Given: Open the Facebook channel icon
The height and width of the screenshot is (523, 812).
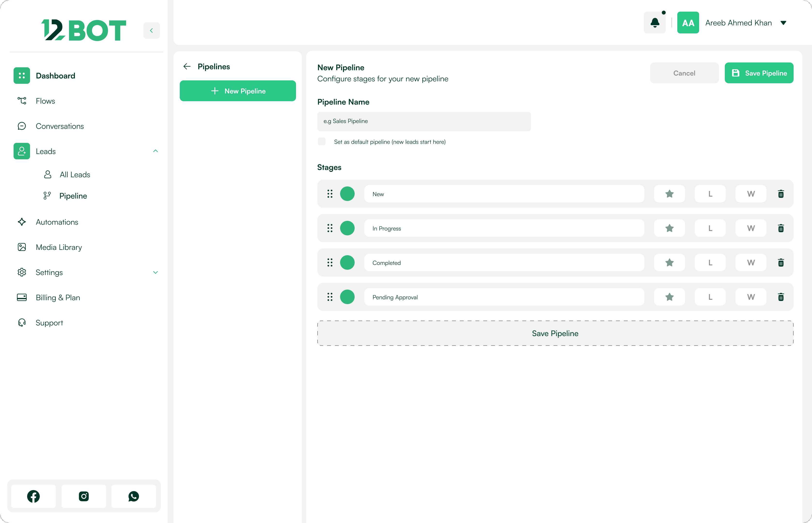Looking at the screenshot, I should click(33, 496).
